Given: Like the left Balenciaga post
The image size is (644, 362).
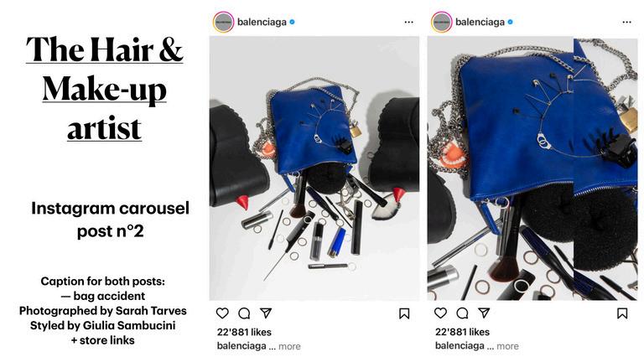Looking at the screenshot, I should [222, 313].
